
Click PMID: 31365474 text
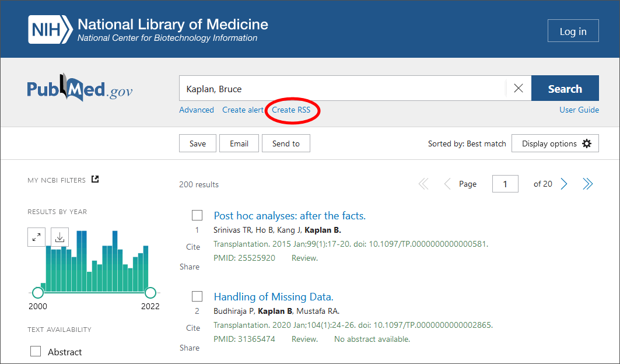[x=244, y=339]
